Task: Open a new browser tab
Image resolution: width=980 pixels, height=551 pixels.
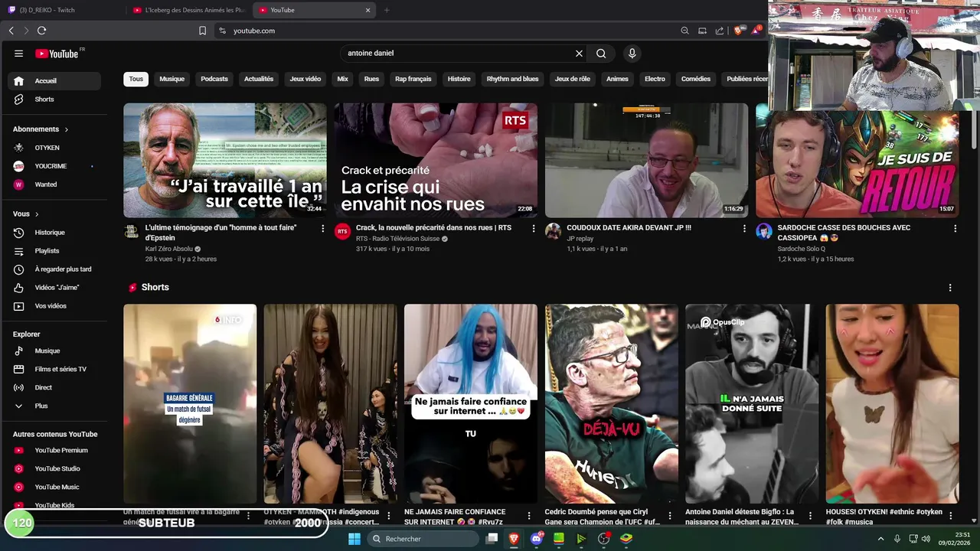Action: [387, 10]
